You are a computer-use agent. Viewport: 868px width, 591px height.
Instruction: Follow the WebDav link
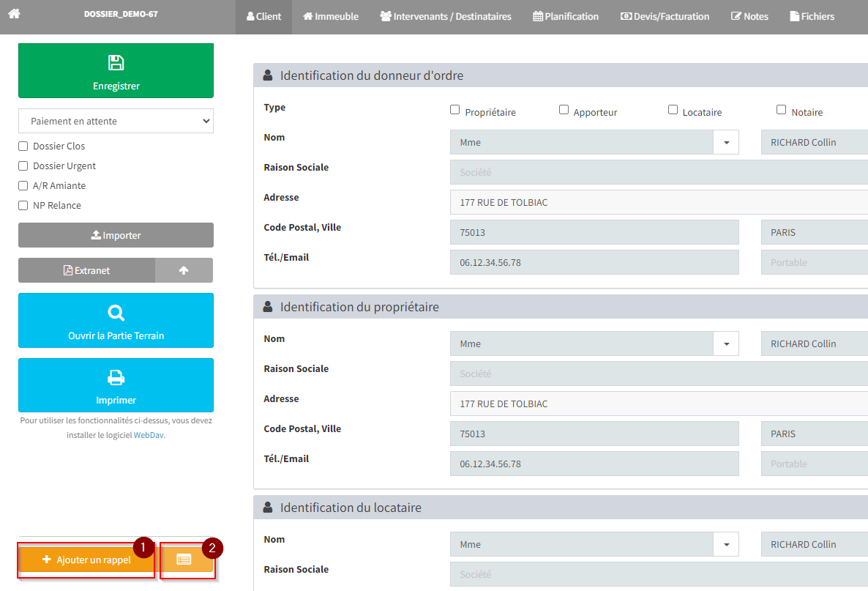pos(148,435)
